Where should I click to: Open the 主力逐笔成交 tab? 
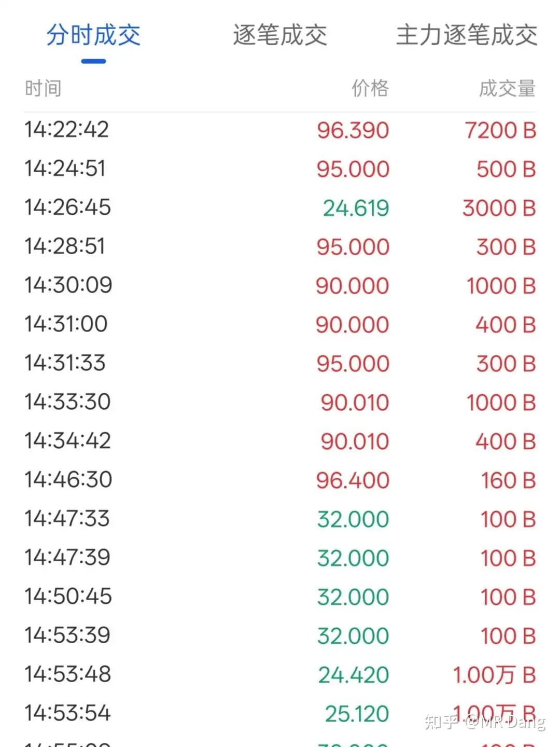467,36
